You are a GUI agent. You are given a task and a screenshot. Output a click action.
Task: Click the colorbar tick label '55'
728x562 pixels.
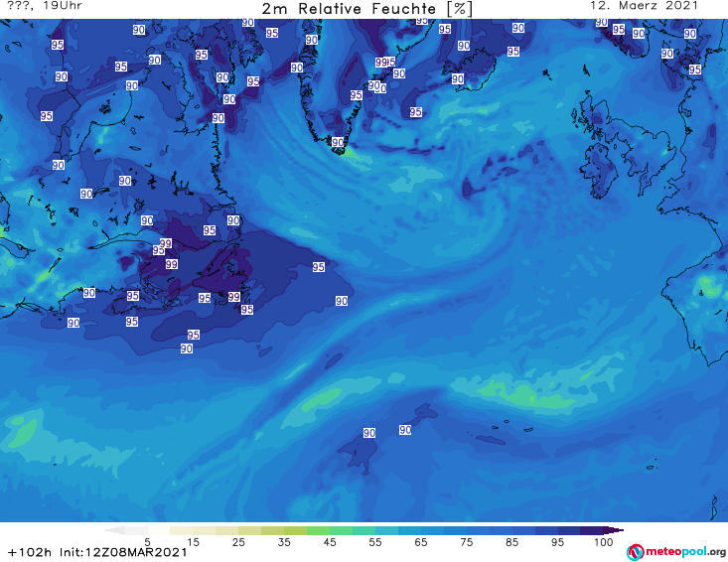[375, 542]
